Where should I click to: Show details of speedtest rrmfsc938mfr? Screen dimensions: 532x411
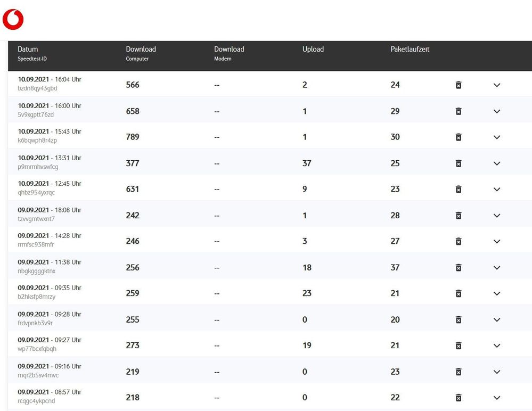coord(497,242)
